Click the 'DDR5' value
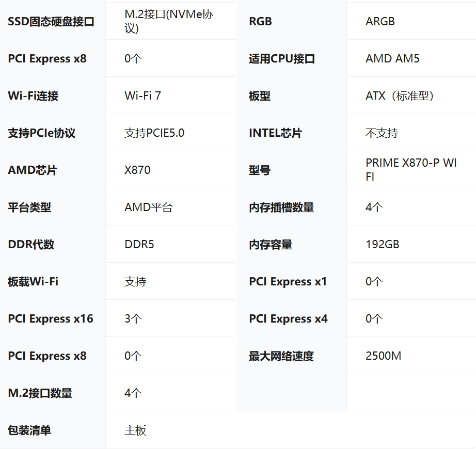This screenshot has height=449, width=476. [x=139, y=244]
